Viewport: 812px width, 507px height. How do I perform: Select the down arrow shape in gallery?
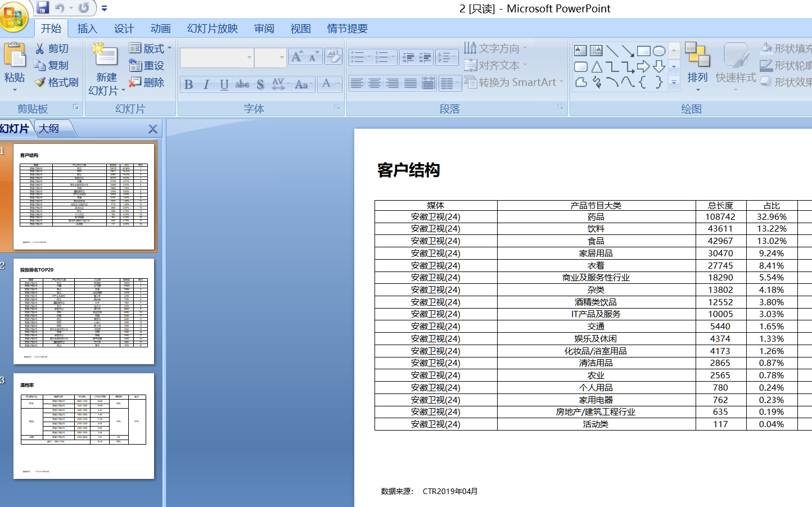pos(659,67)
